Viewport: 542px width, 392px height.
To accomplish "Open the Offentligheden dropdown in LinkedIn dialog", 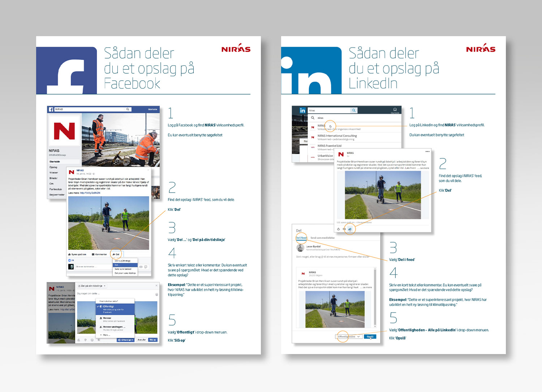I will pos(349,336).
